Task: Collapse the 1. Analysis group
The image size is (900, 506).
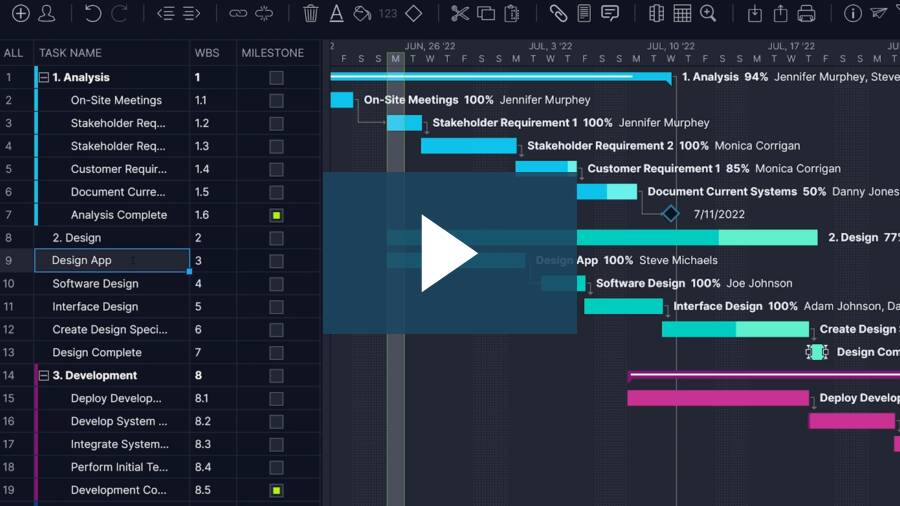Action: (44, 77)
